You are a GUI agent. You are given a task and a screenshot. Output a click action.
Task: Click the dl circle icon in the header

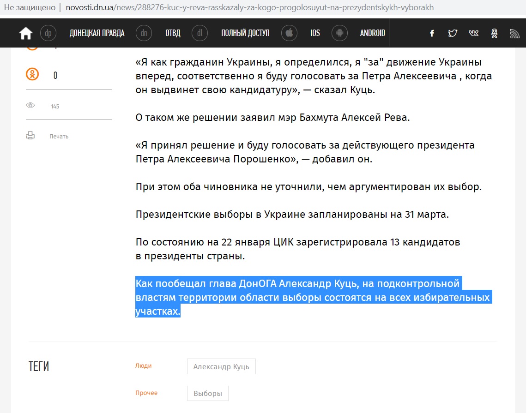click(199, 33)
